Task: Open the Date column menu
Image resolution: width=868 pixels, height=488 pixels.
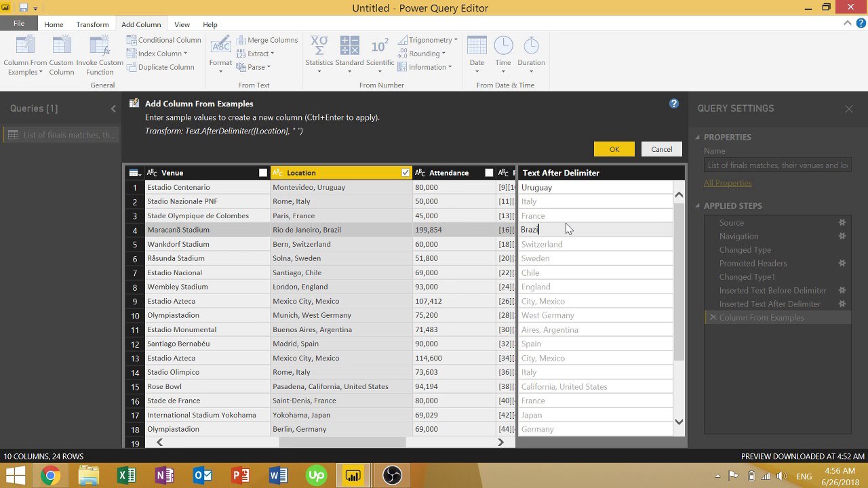Action: pos(477,55)
